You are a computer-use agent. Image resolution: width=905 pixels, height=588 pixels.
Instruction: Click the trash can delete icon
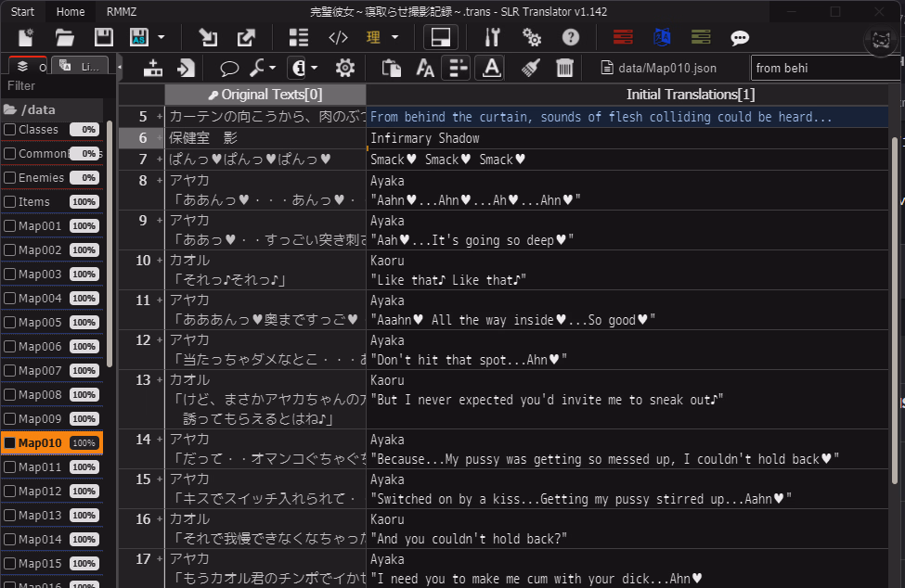(564, 68)
